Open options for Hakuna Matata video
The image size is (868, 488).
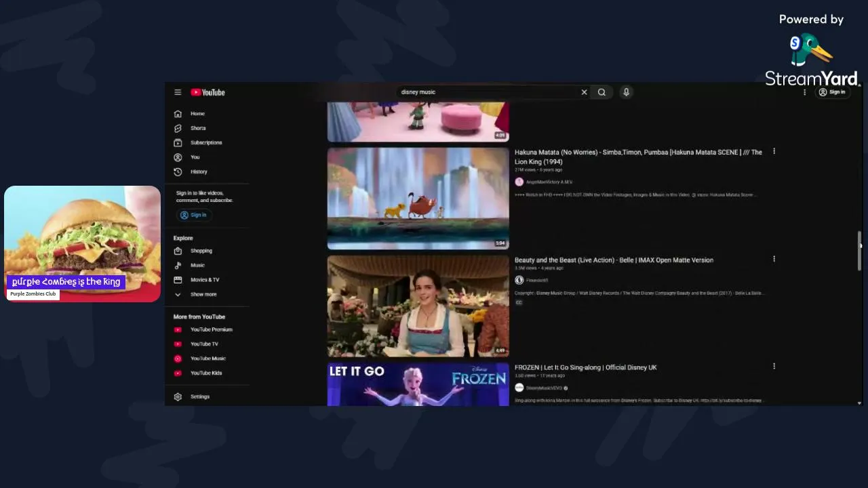coord(774,151)
